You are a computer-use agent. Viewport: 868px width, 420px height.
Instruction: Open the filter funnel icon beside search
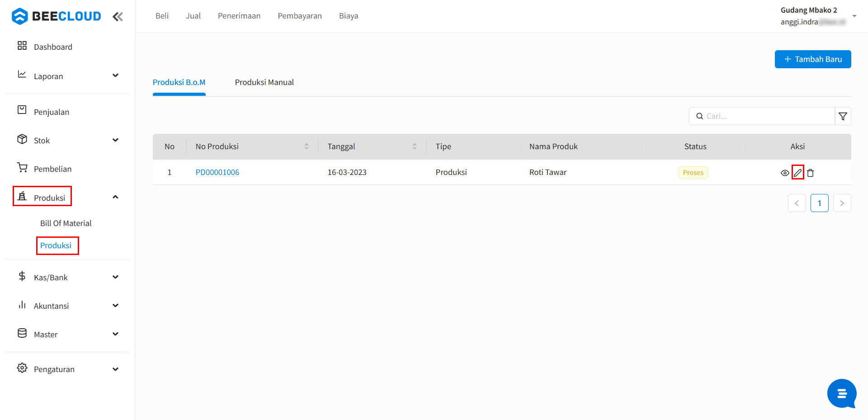[843, 116]
